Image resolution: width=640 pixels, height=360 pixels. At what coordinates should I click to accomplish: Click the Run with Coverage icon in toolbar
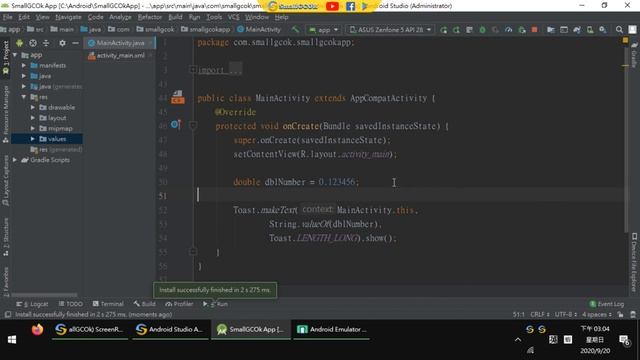coord(495,30)
